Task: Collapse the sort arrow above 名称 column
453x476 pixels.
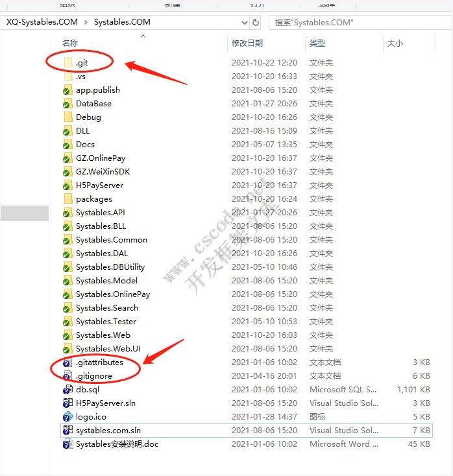Action: coord(143,36)
